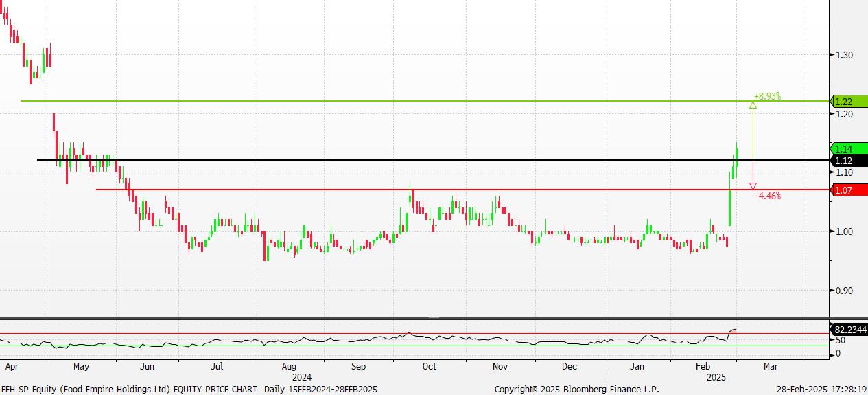Click the 1.10 price axis label
The height and width of the screenshot is (395, 868).
pyautogui.click(x=844, y=173)
